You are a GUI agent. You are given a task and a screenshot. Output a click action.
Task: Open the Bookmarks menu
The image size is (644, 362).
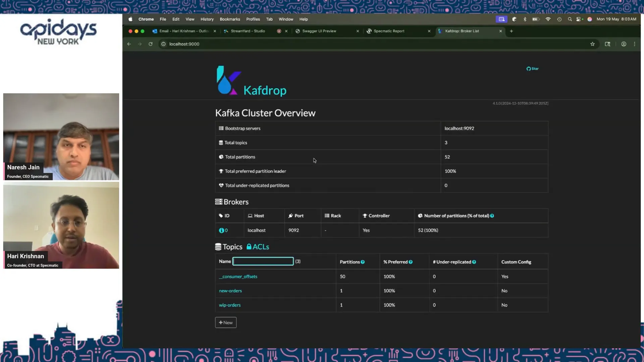click(x=230, y=19)
